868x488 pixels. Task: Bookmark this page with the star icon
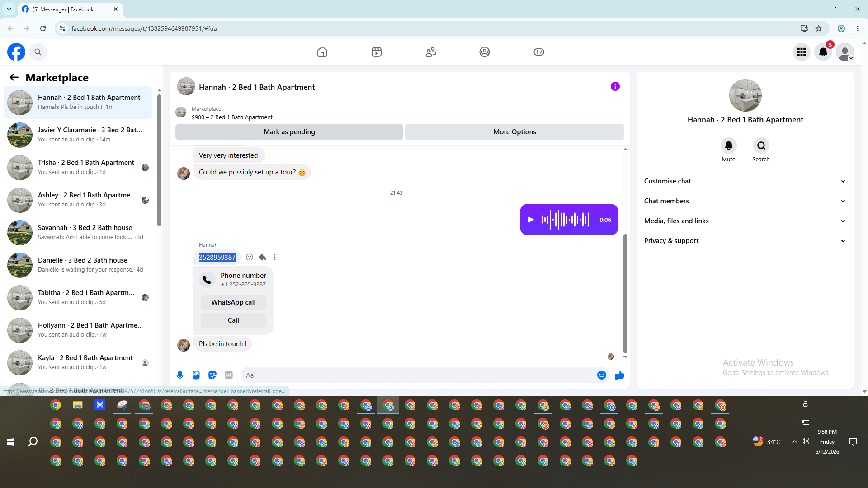pos(819,28)
